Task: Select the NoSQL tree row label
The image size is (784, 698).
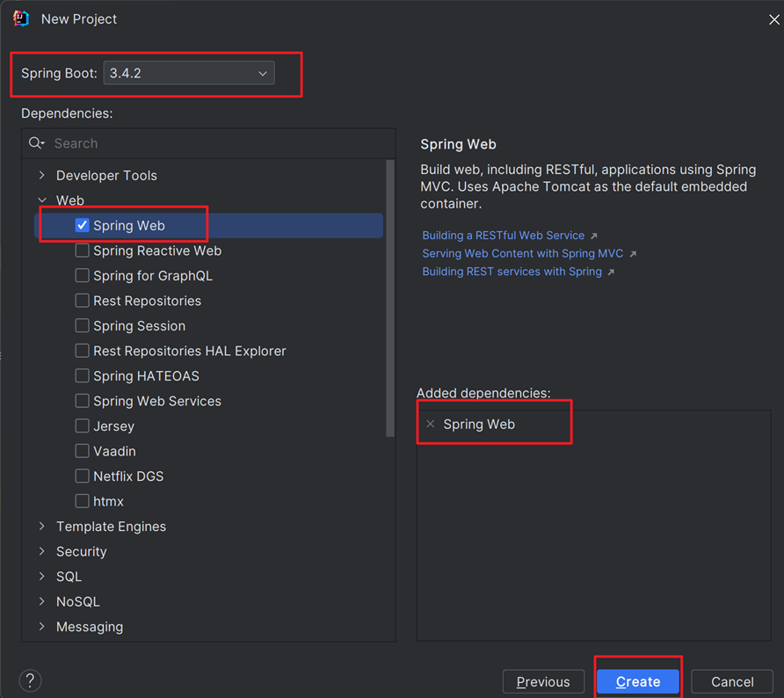Action: coord(78,601)
